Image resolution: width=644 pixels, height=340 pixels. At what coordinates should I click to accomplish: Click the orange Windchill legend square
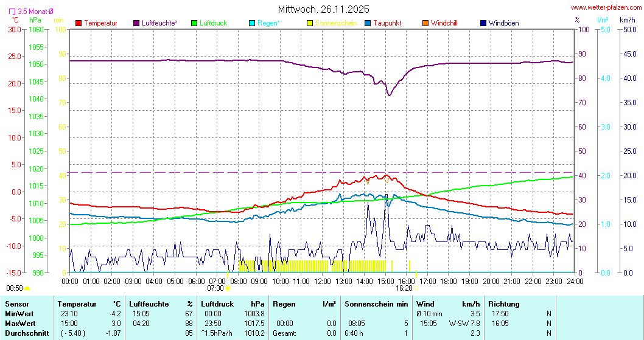tap(425, 23)
